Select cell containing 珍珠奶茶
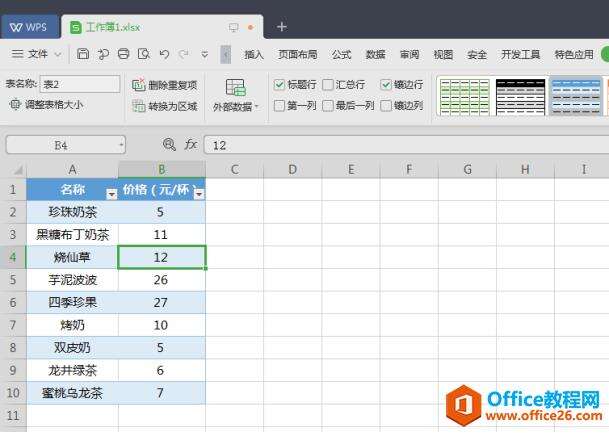This screenshot has width=609, height=433. point(72,212)
